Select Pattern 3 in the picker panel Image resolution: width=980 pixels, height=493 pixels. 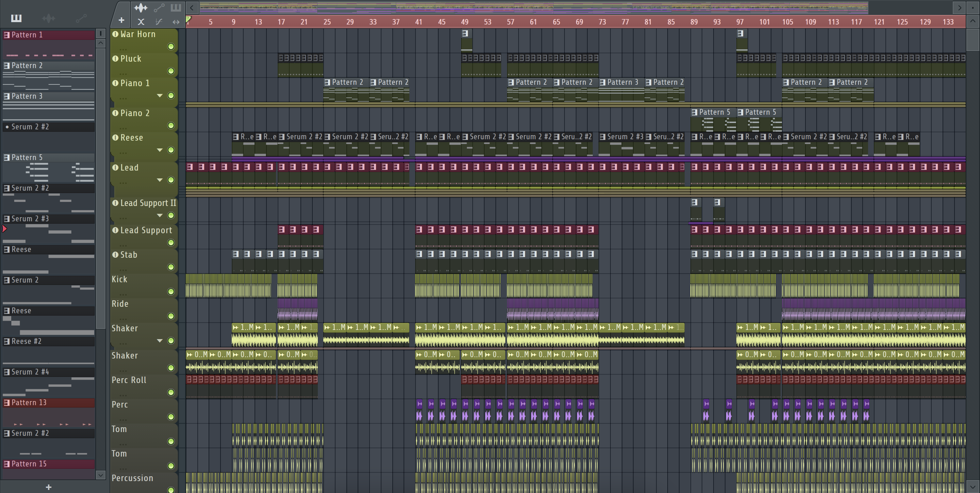(x=49, y=96)
